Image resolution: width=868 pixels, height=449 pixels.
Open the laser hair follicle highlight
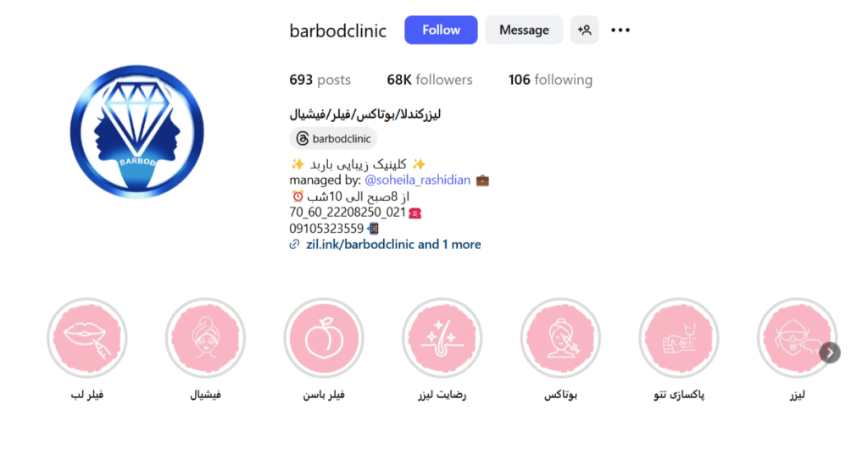(442, 338)
